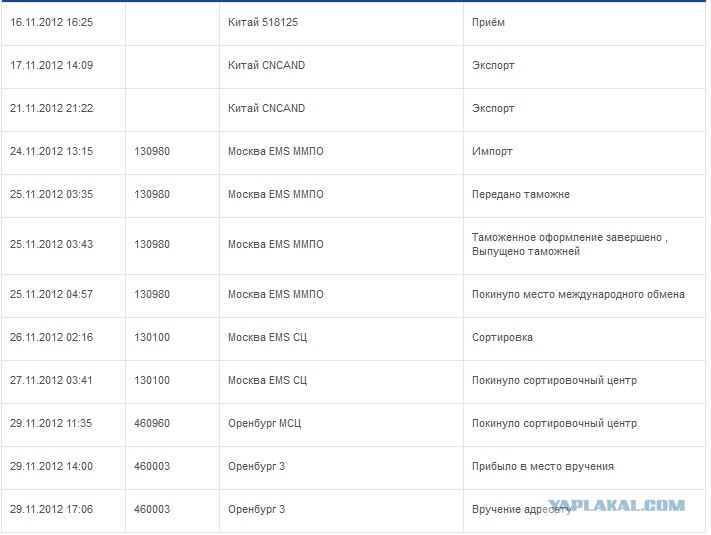The image size is (711, 535).
Task: Click the 26.11.2012 02:16 date cell
Action: tap(51, 337)
